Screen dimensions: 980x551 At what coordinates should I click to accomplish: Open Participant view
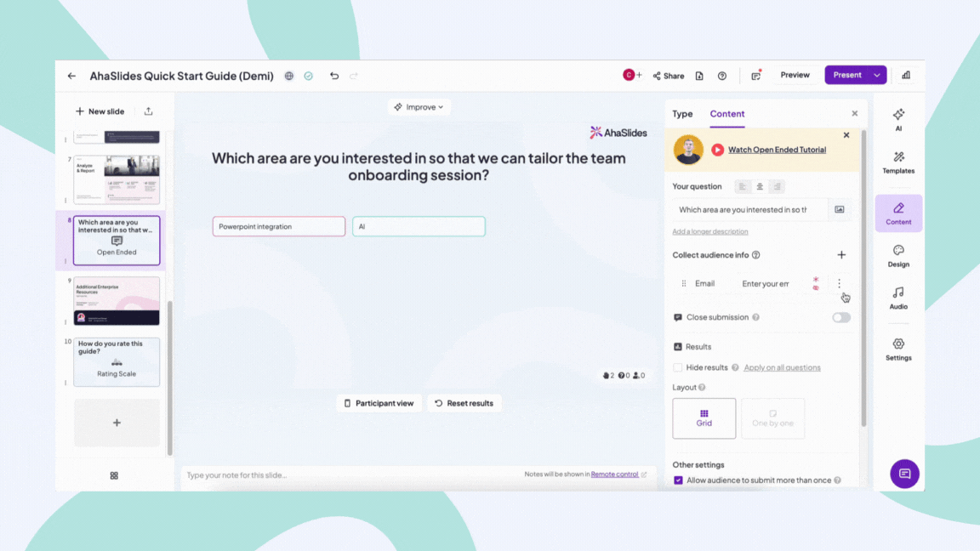pos(379,403)
